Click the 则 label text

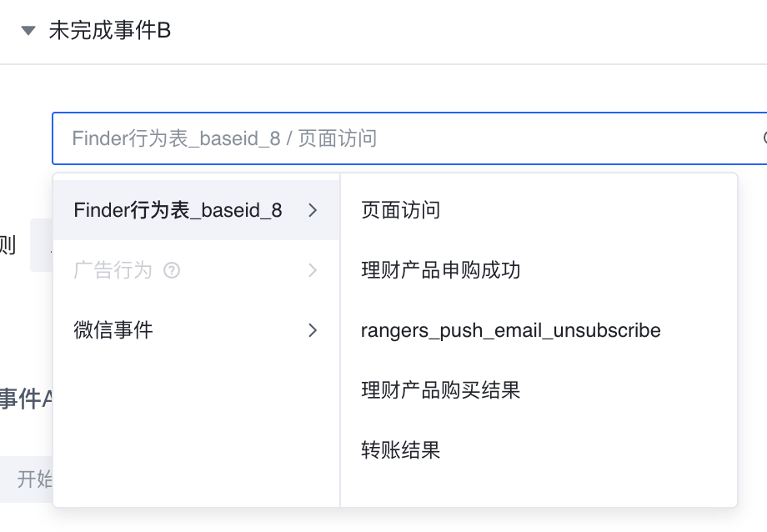pos(8,245)
